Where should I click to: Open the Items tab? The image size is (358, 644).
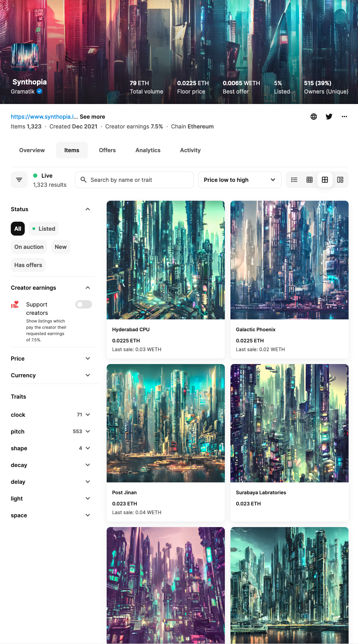(x=72, y=150)
